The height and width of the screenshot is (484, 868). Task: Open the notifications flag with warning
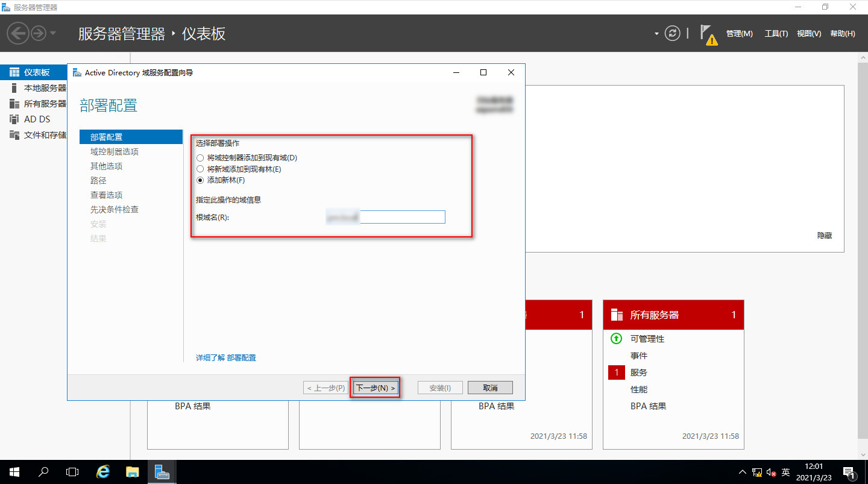(708, 35)
